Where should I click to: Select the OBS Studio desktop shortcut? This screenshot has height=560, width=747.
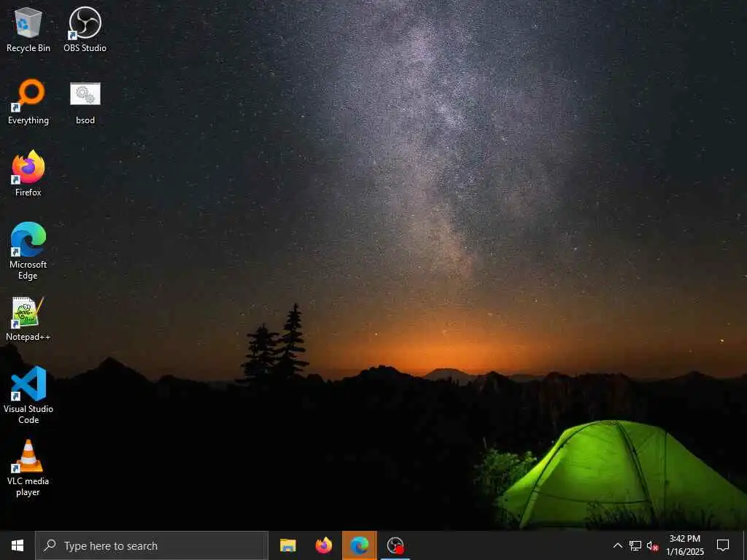click(x=85, y=29)
